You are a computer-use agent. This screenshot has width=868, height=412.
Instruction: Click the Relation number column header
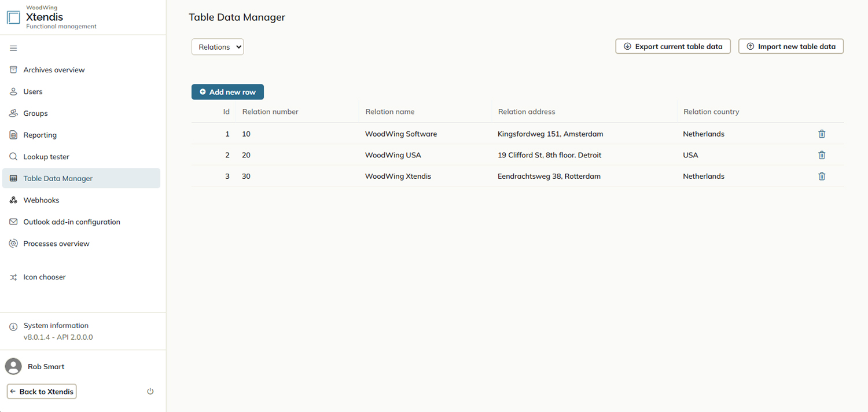(270, 112)
